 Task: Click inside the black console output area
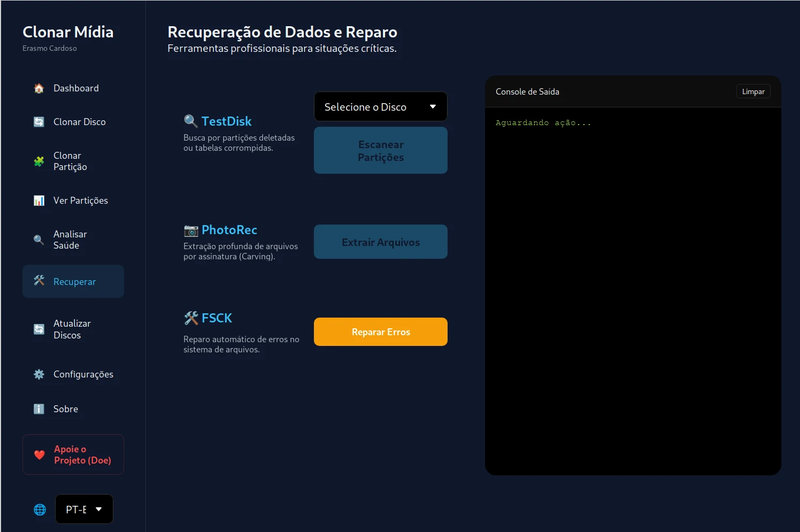pos(633,291)
